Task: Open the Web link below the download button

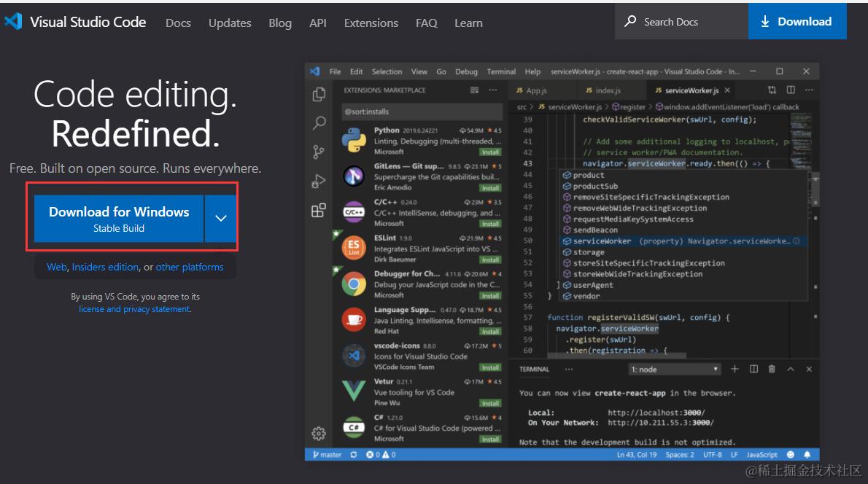Action: coord(56,267)
